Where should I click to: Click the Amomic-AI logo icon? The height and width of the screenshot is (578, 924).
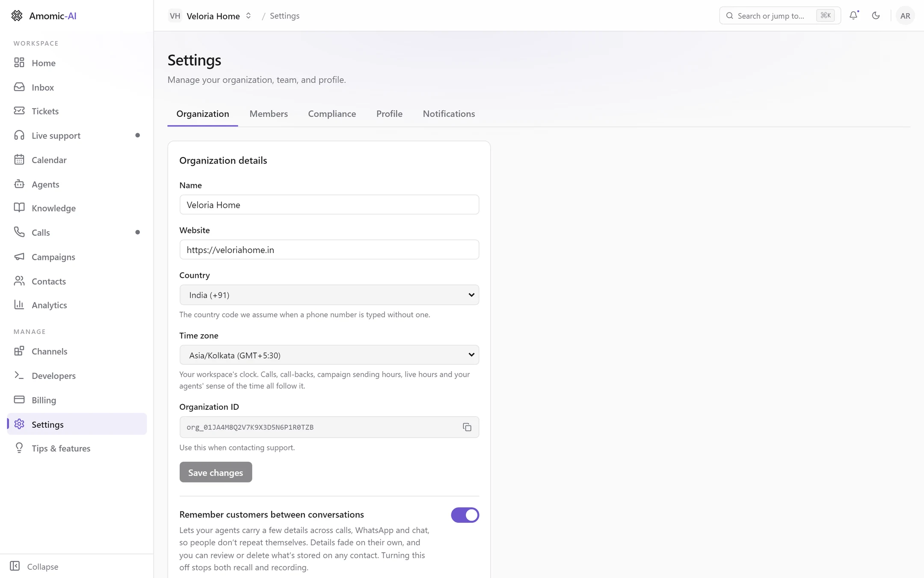pos(17,16)
